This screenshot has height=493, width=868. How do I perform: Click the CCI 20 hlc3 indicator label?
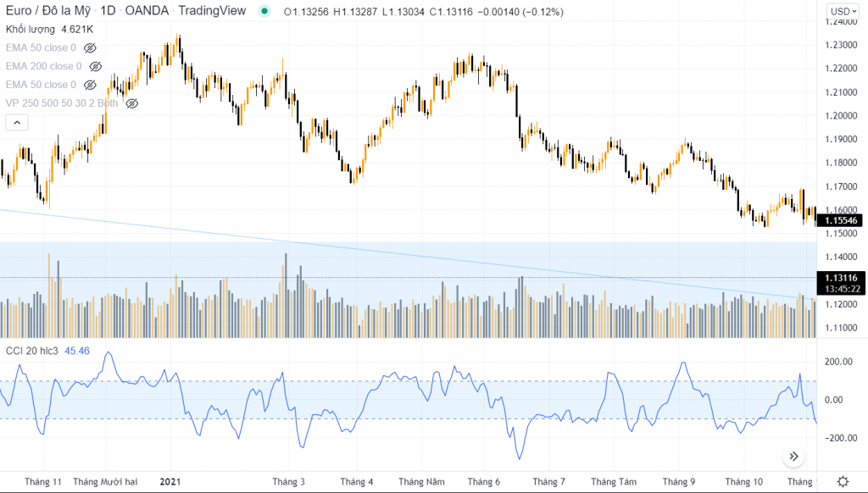32,351
